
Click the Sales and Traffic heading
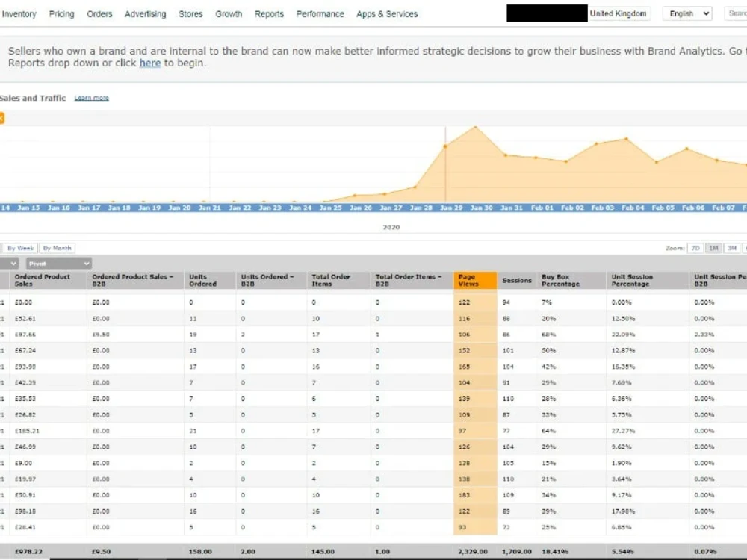32,98
